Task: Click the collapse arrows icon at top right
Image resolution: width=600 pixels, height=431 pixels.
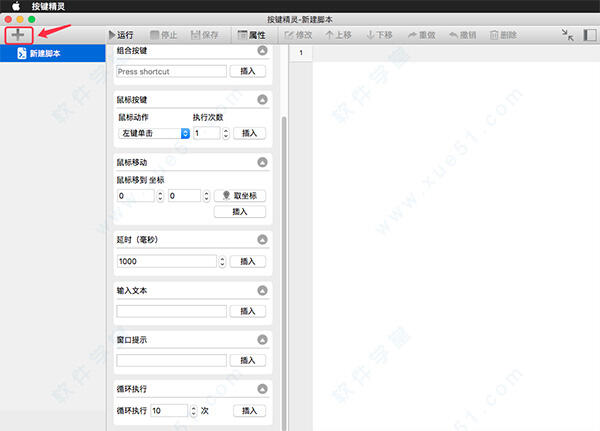Action: (x=567, y=35)
